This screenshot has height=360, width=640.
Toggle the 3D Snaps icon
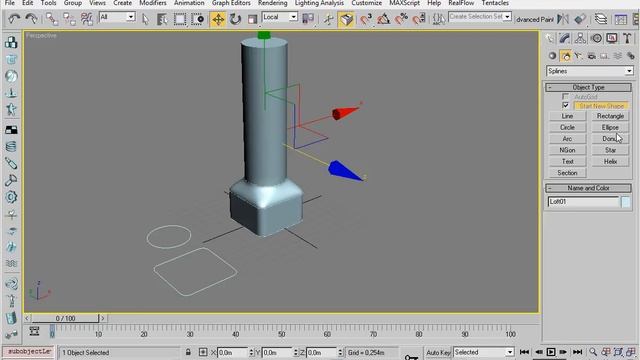click(x=365, y=19)
